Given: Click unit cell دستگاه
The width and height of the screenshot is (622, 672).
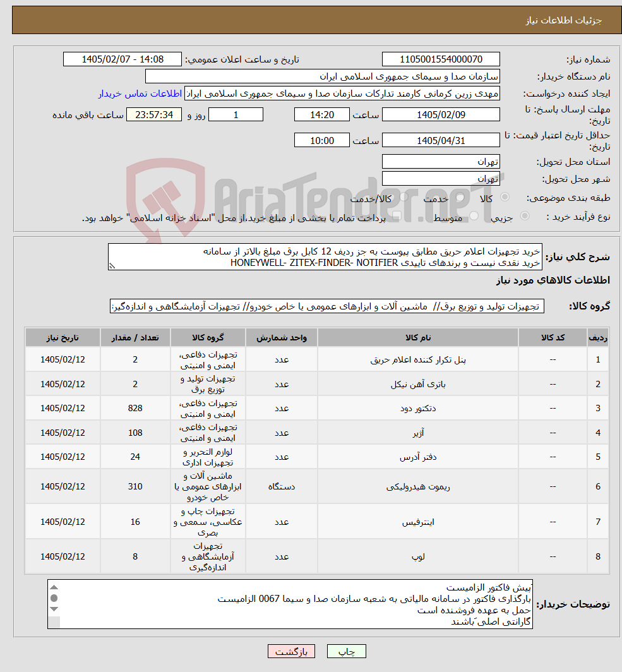Looking at the screenshot, I should [282, 487].
